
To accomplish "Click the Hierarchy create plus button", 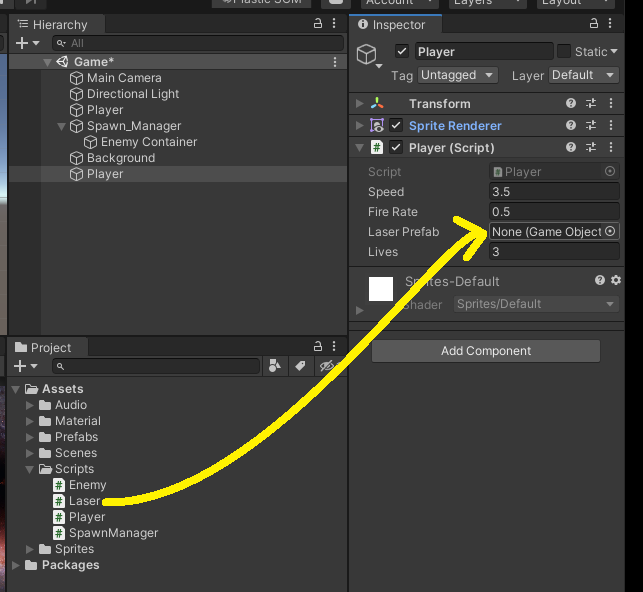I will [22, 43].
